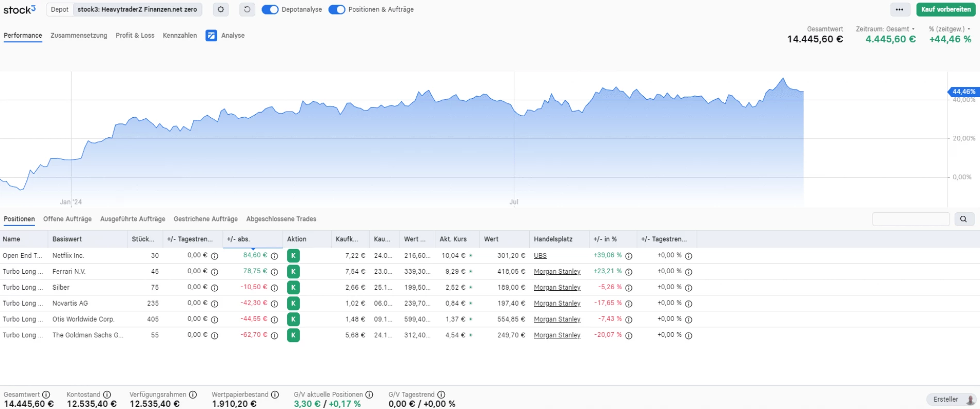Image resolution: width=980 pixels, height=409 pixels.
Task: Click the settings icon next to depot name
Action: 221,9
